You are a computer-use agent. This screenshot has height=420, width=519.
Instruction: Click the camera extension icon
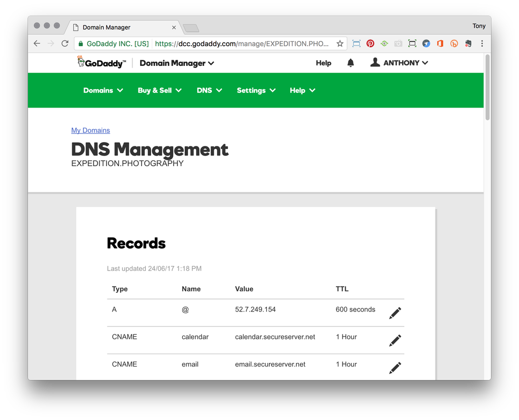(398, 44)
